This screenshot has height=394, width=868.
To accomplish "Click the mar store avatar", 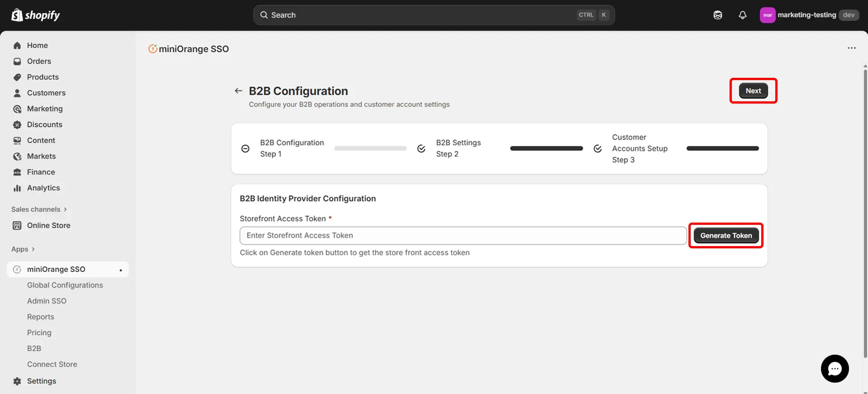I will point(768,15).
